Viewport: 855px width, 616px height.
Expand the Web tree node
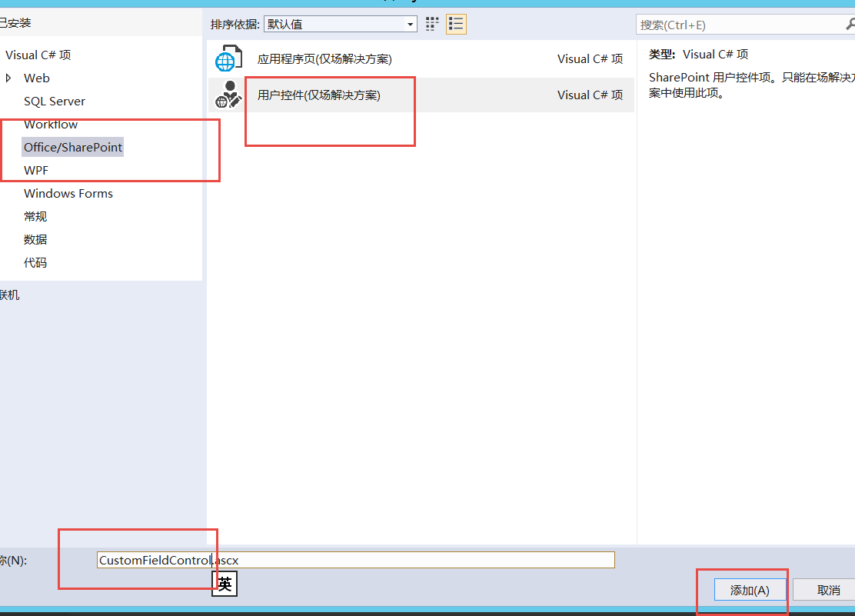tap(8, 78)
